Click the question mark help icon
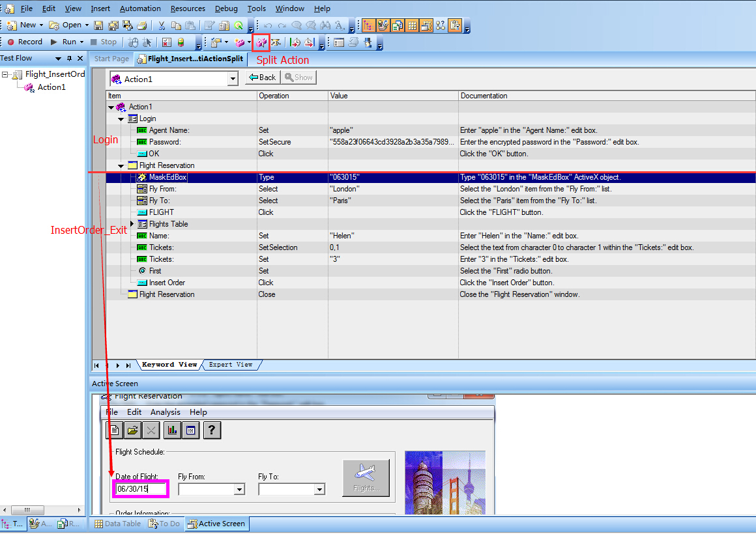Screen dimensions: 756x534 tap(212, 430)
